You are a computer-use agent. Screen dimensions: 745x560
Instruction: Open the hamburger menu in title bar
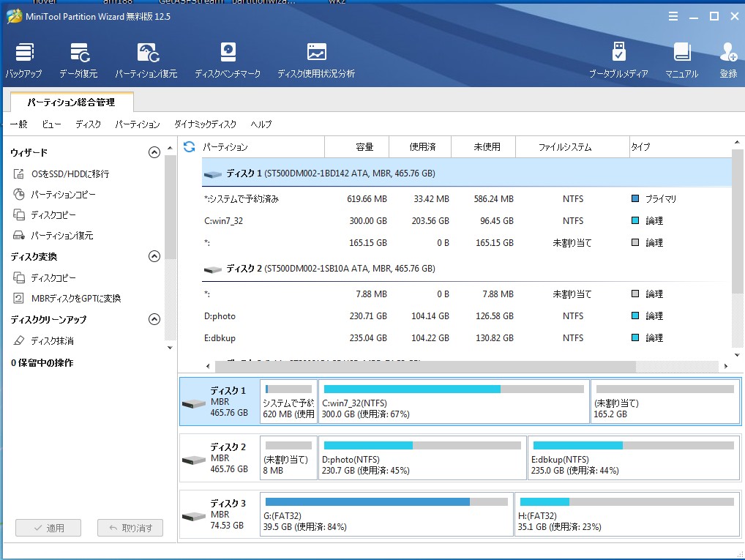pos(673,16)
